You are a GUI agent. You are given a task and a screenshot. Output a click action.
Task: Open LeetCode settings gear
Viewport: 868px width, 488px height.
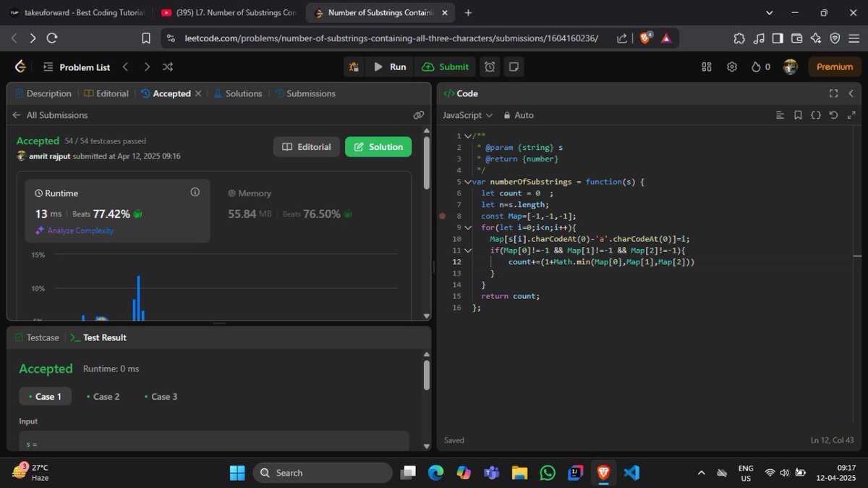pyautogui.click(x=731, y=67)
